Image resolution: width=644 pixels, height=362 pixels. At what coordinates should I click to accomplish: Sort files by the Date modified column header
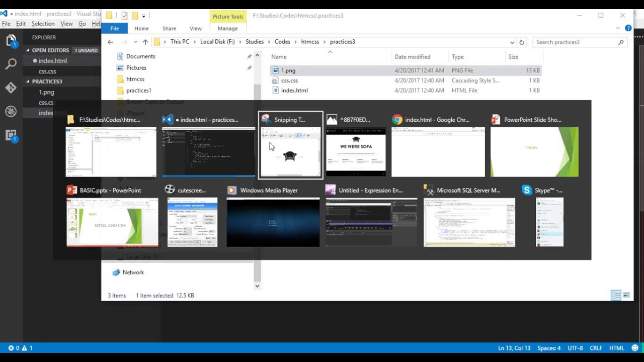point(412,57)
